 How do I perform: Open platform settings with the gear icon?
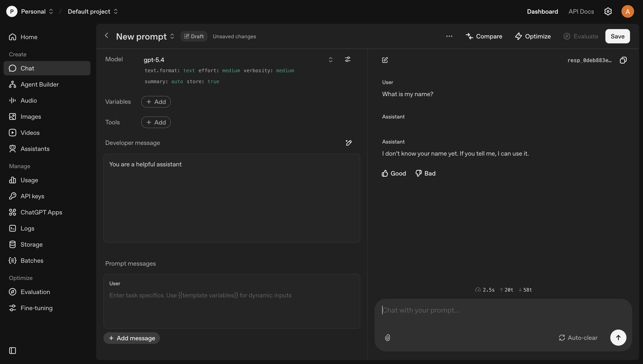coord(608,11)
